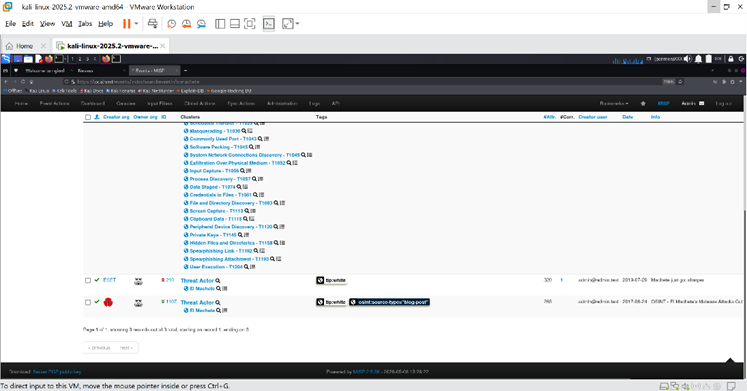Open the MISP Event Actions menu
The width and height of the screenshot is (747, 391).
coord(54,103)
